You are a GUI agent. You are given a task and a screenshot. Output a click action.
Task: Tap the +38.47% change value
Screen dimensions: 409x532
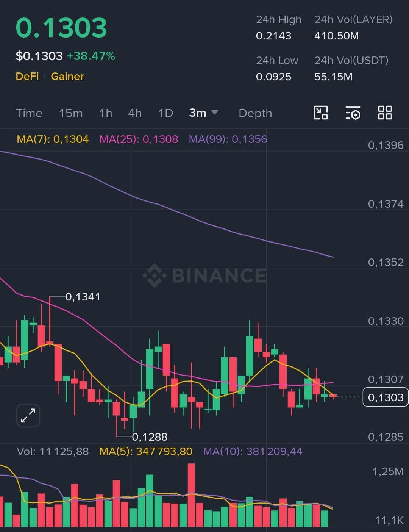pos(91,56)
